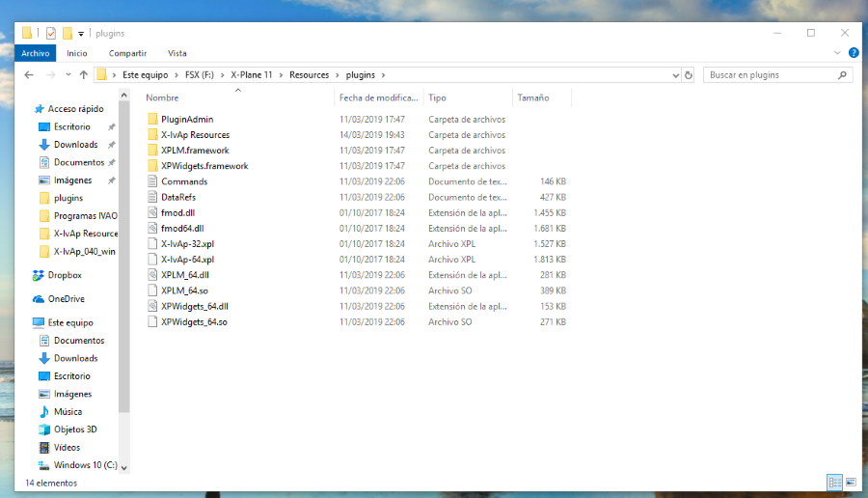Expand the chevron after Este equipo in path
The width and height of the screenshot is (868, 498).
click(176, 74)
